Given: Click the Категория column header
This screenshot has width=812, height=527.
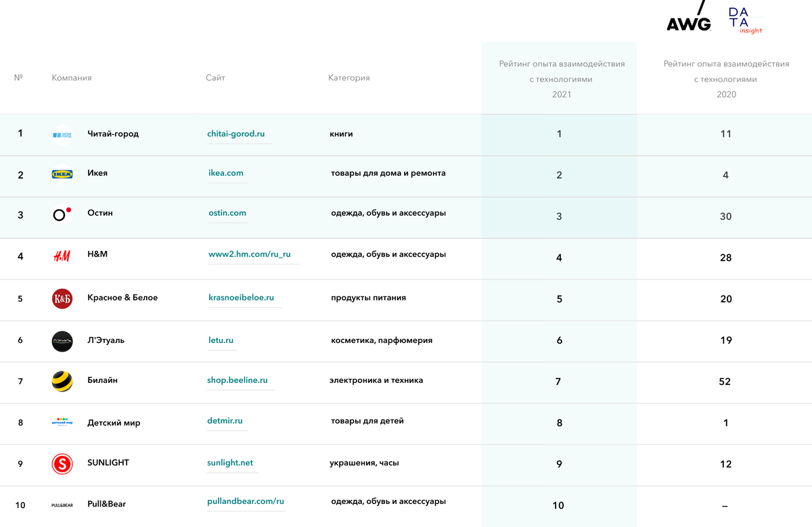Looking at the screenshot, I should [x=349, y=78].
